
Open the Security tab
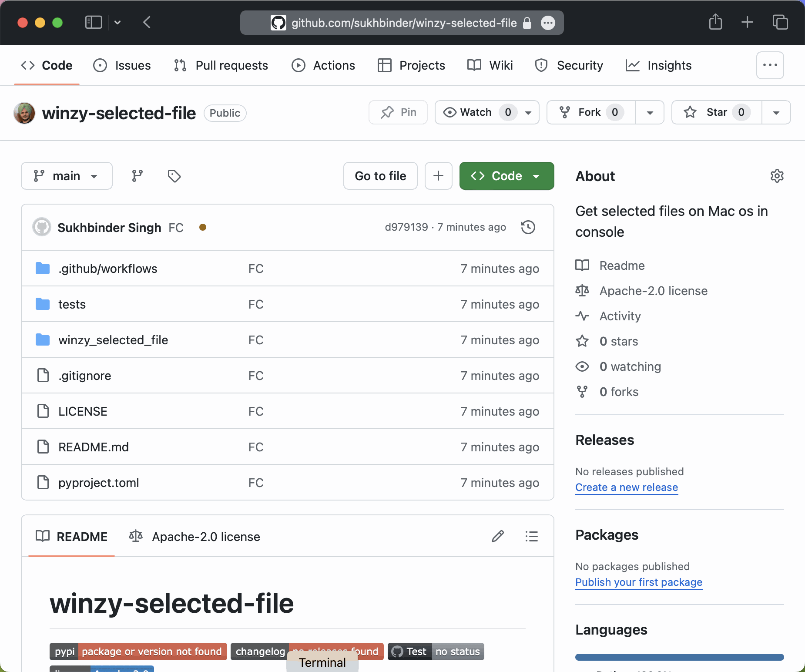coord(569,65)
